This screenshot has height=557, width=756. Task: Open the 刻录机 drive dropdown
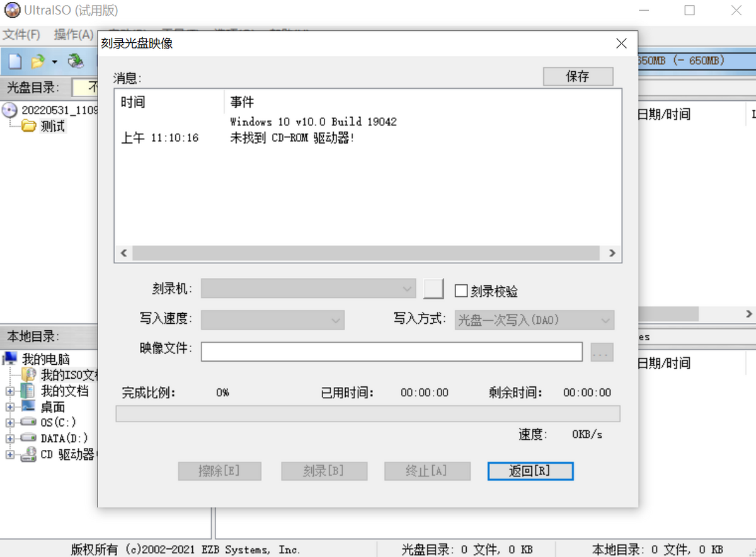click(308, 289)
